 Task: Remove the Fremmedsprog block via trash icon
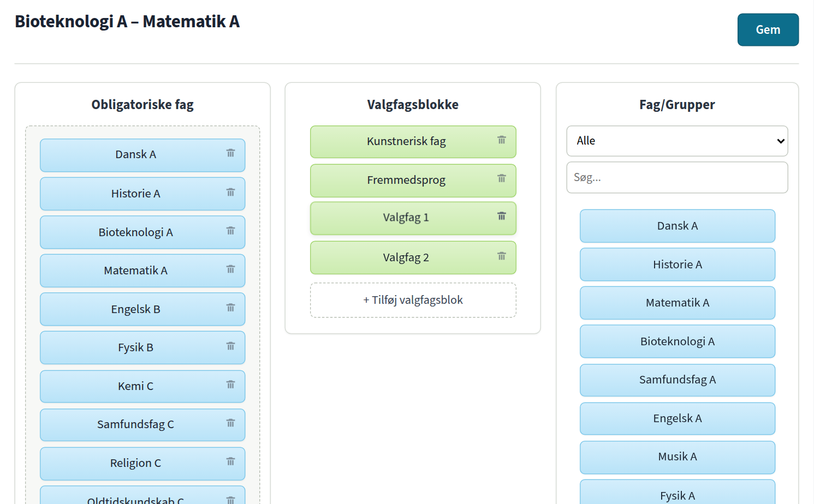502,179
